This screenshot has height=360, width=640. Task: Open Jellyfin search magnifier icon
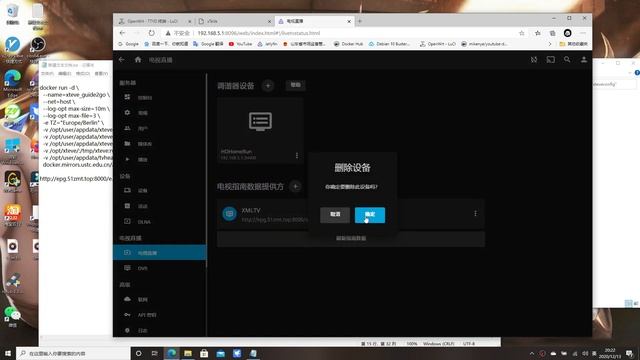567,60
